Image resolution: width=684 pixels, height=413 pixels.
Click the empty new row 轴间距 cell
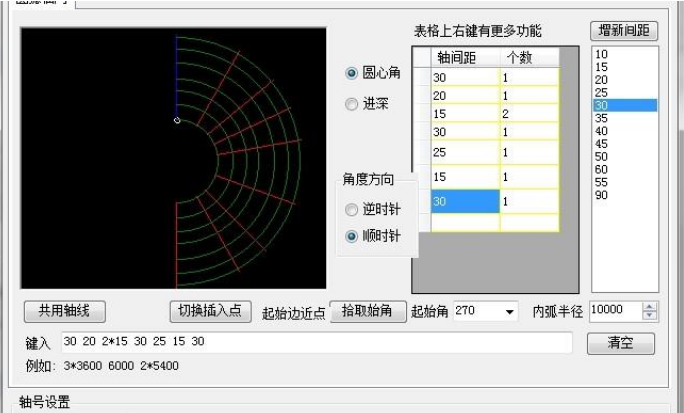[x=465, y=223]
